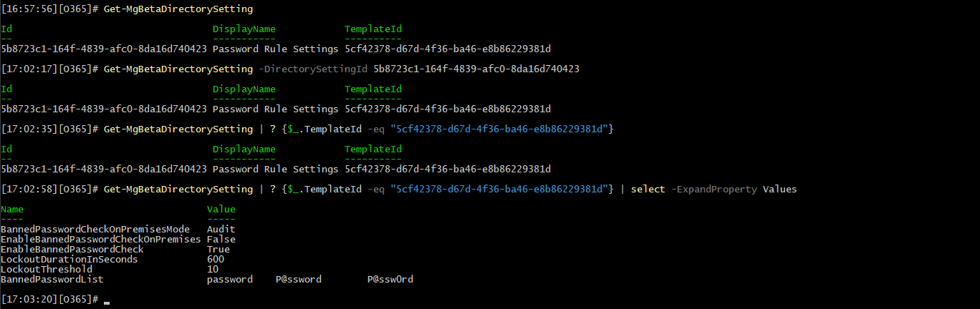
Task: Click the LockoutThreshold setting name
Action: click(x=47, y=270)
